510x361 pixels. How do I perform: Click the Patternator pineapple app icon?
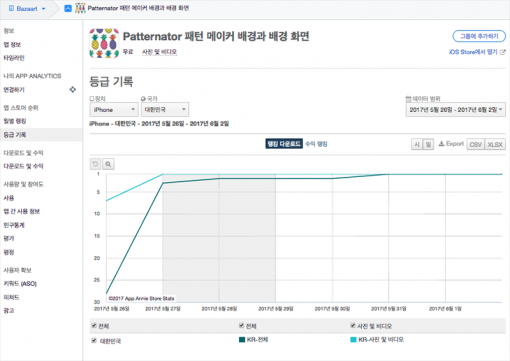[104, 43]
